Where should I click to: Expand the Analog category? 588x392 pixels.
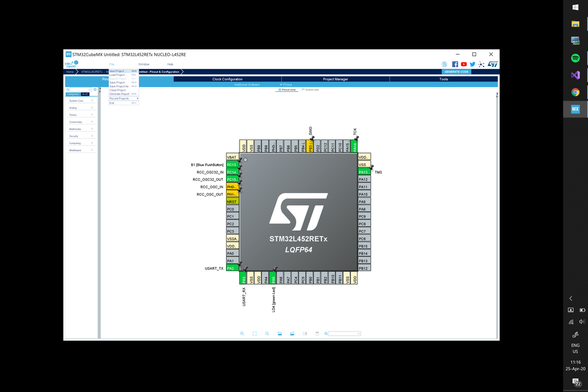point(81,108)
